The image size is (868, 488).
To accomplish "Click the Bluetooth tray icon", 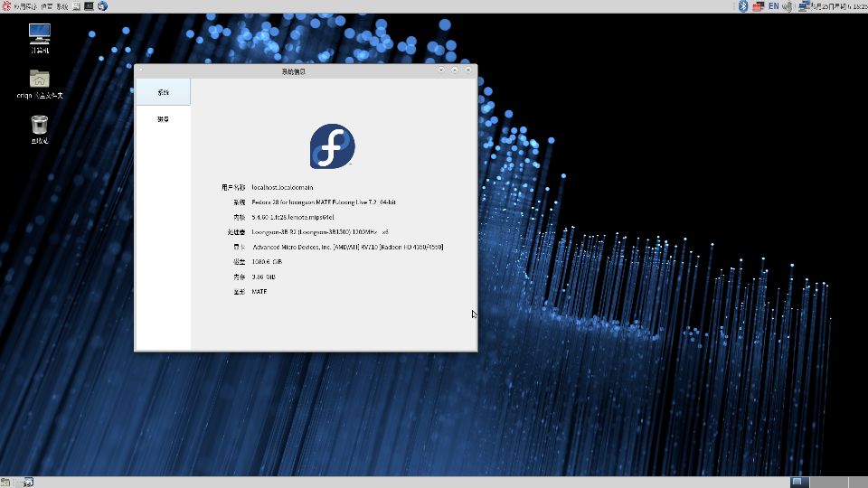I will 743,6.
